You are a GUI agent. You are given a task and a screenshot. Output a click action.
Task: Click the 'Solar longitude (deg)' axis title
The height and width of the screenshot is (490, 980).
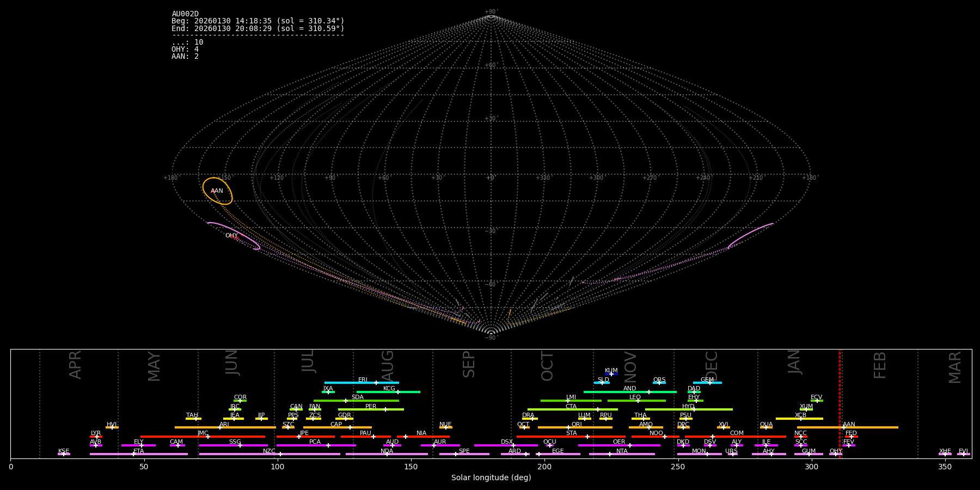491,478
